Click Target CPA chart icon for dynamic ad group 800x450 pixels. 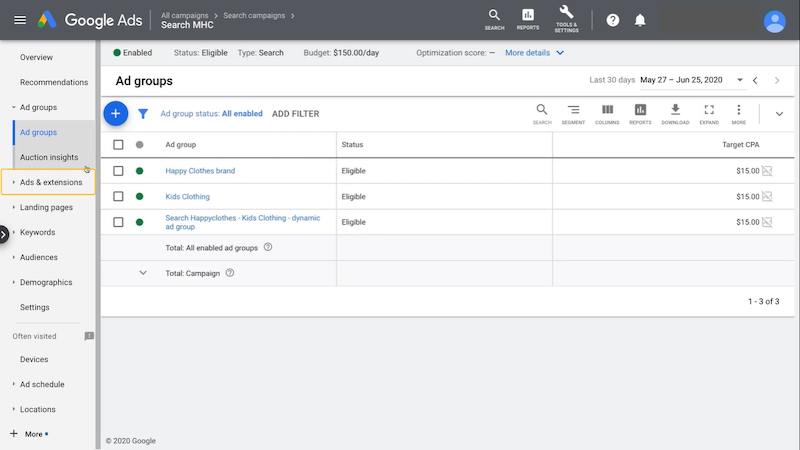pos(767,222)
